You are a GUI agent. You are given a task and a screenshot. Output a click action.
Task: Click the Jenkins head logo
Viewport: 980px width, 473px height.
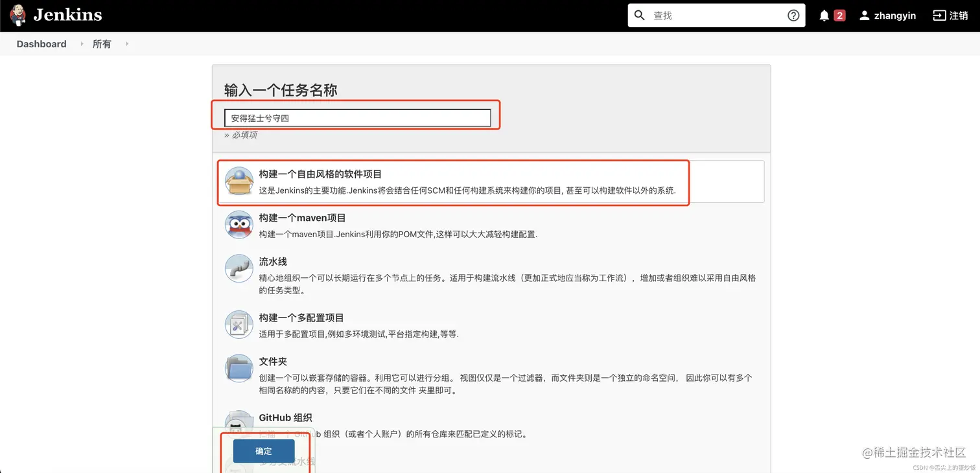[x=17, y=14]
